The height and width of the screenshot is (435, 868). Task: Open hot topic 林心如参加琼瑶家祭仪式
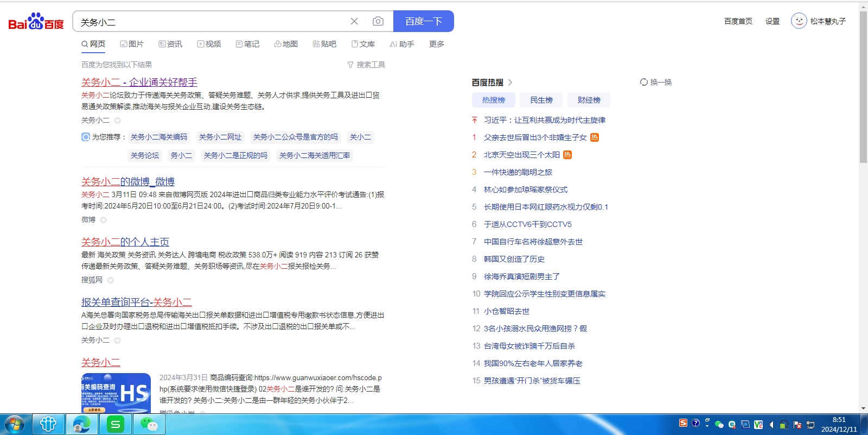tap(526, 190)
